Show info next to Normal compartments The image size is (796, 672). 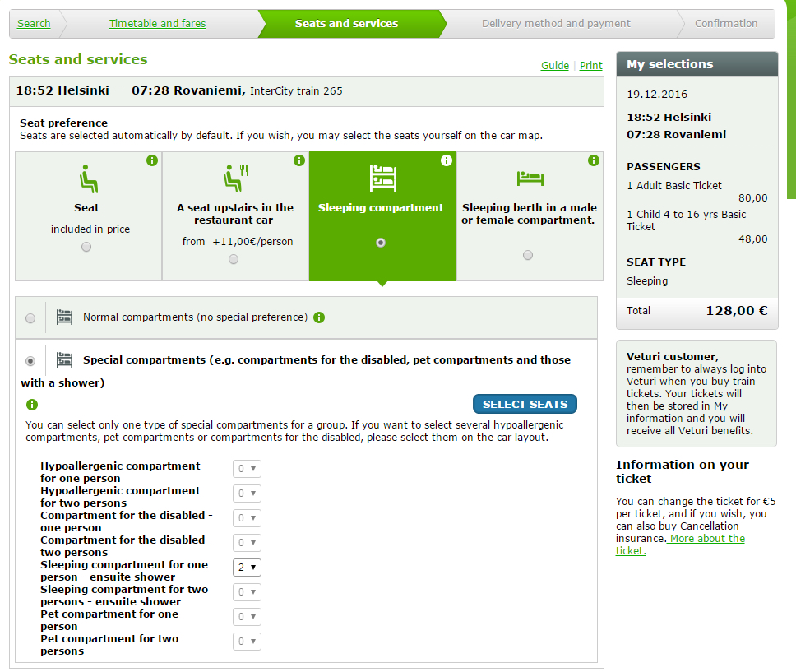pyautogui.click(x=319, y=317)
